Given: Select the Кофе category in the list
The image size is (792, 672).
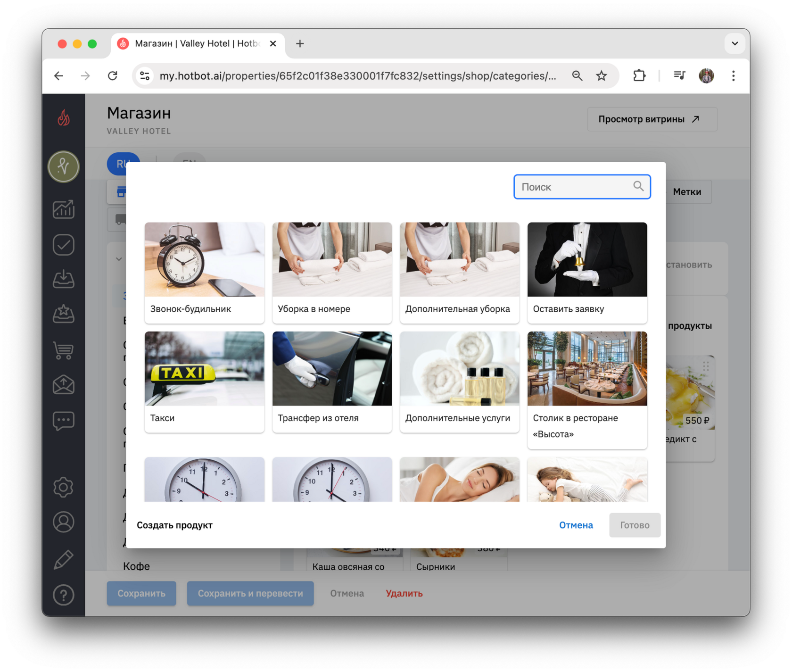Looking at the screenshot, I should coord(136,566).
